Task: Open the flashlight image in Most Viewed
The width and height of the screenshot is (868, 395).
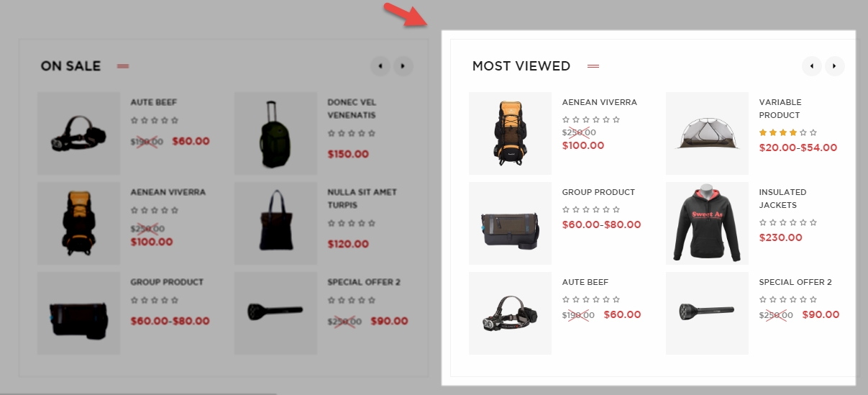Action: [707, 313]
